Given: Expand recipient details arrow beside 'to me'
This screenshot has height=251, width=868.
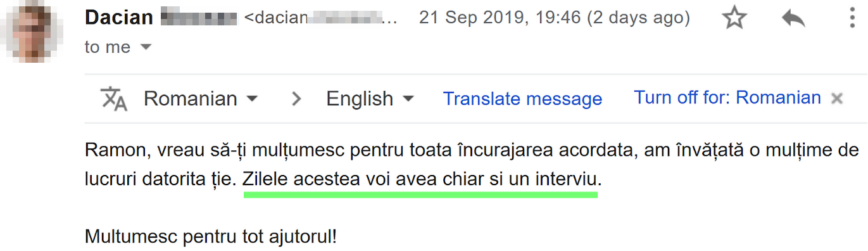Looking at the screenshot, I should pyautogui.click(x=146, y=48).
